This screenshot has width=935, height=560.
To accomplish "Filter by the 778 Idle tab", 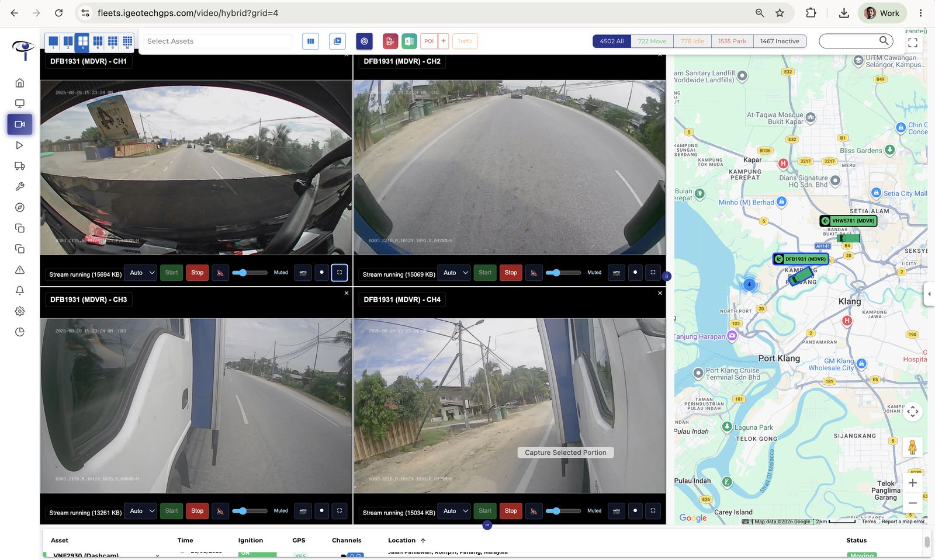I will [692, 41].
